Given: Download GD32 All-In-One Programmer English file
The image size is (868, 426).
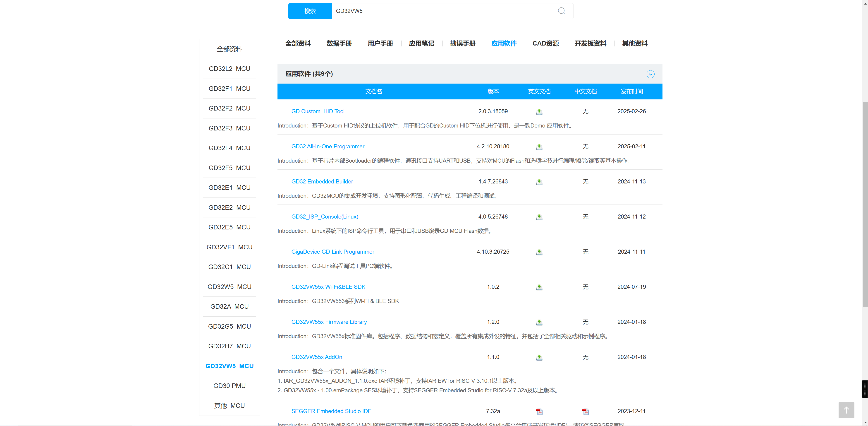Looking at the screenshot, I should (539, 147).
